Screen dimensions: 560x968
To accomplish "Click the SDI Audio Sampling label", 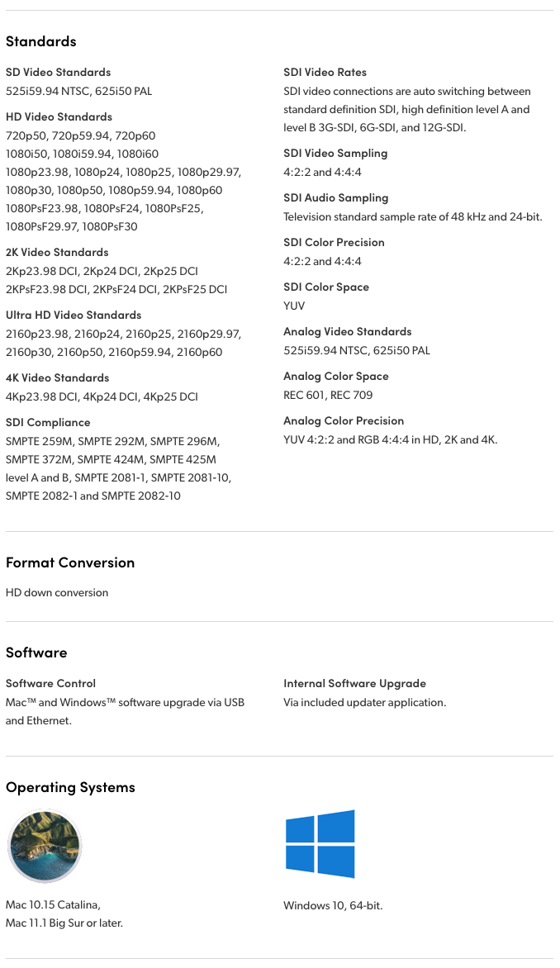I will click(x=335, y=197).
